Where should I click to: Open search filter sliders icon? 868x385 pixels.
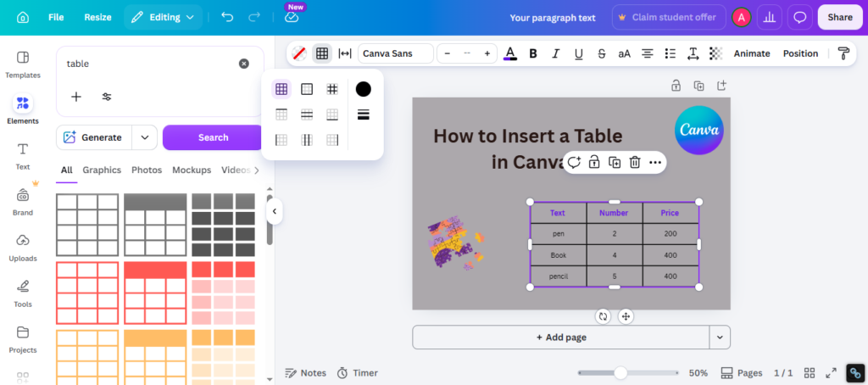pyautogui.click(x=107, y=97)
